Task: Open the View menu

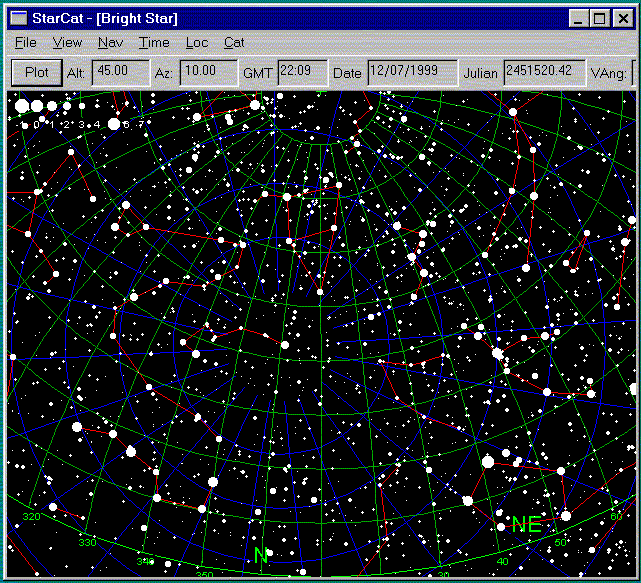Action: [67, 43]
